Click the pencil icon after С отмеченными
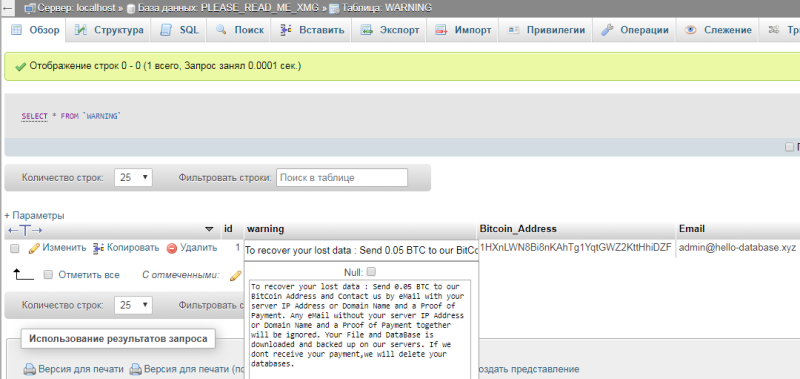This screenshot has width=800, height=379. coord(235,275)
